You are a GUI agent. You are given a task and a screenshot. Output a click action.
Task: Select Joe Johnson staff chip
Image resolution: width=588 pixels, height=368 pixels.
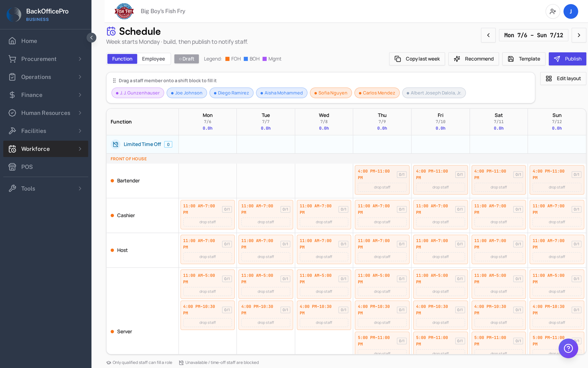tap(187, 93)
